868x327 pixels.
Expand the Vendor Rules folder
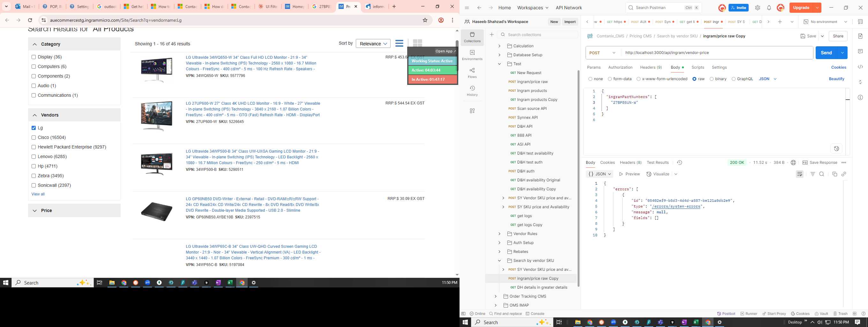click(499, 234)
